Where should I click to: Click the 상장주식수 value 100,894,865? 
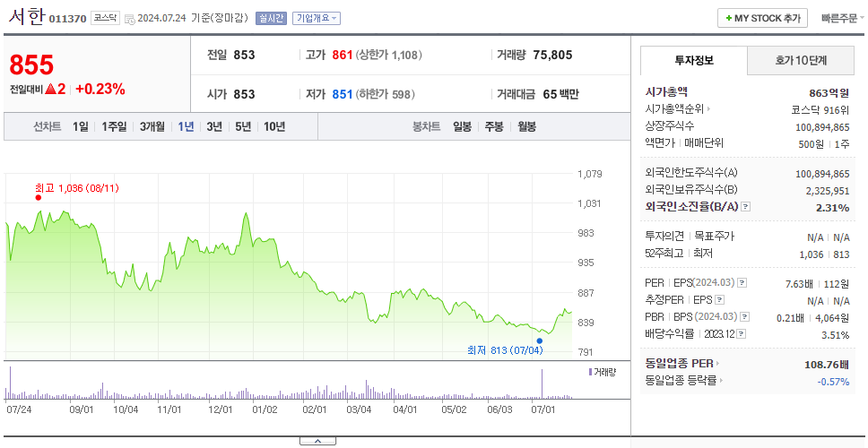(822, 127)
